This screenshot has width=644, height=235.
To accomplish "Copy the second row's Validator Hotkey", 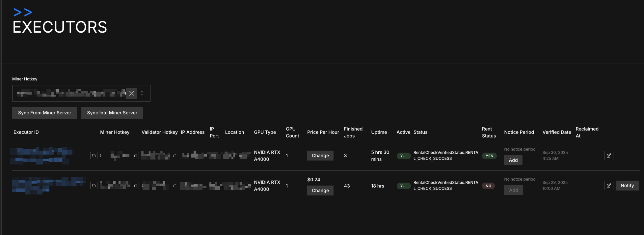I will [x=174, y=186].
